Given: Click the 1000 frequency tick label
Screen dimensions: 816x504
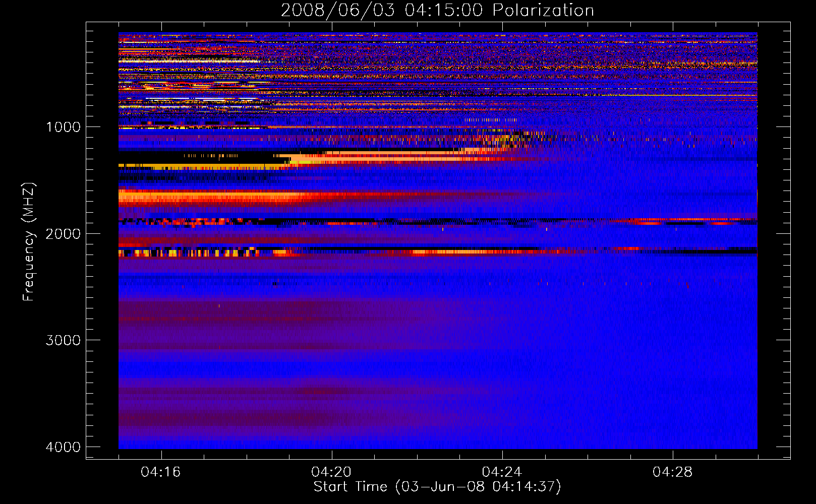Looking at the screenshot, I should point(63,127).
